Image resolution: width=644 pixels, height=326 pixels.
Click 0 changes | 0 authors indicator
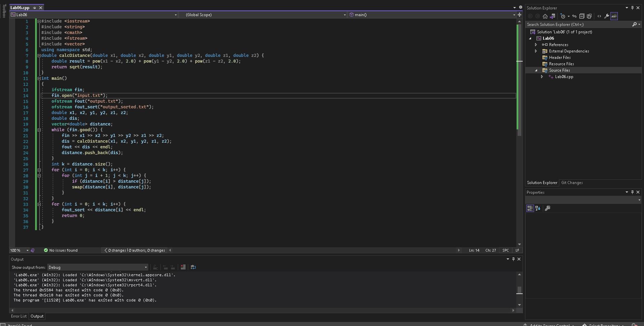pyautogui.click(x=135, y=250)
